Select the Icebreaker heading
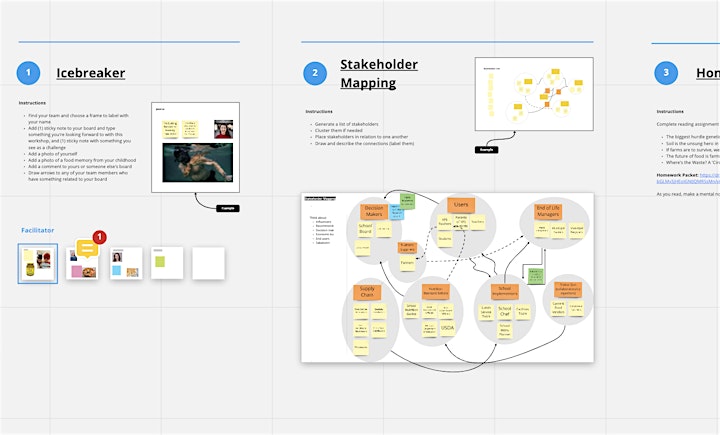Image resolution: width=720 pixels, height=435 pixels. tap(90, 73)
